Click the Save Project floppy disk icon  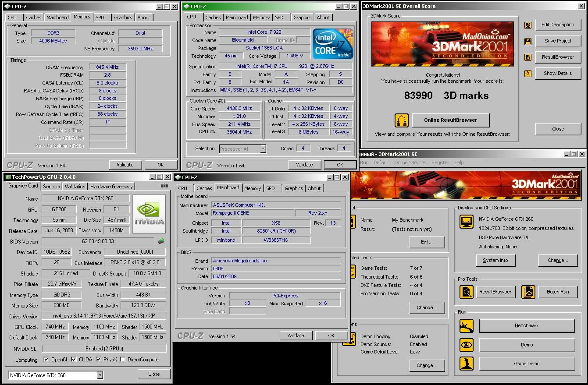(x=528, y=42)
